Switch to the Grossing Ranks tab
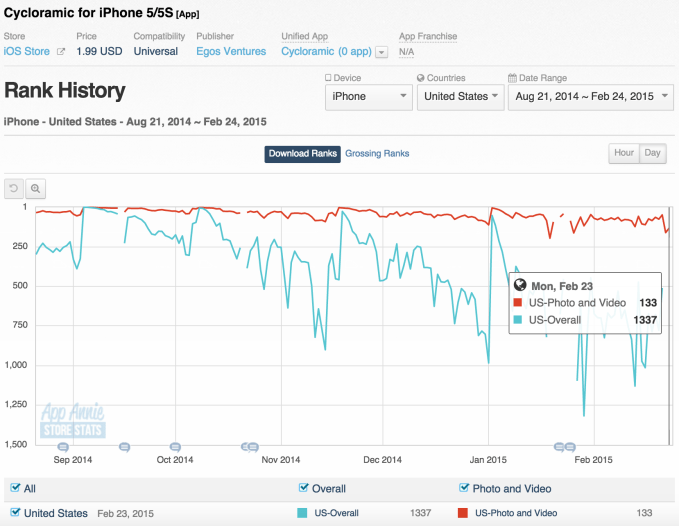This screenshot has width=679, height=526. (x=377, y=153)
